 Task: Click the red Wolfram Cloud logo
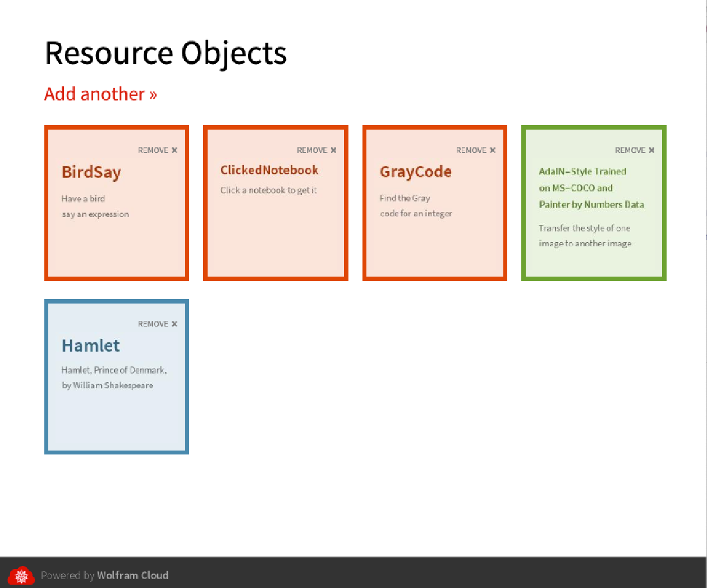(21, 576)
